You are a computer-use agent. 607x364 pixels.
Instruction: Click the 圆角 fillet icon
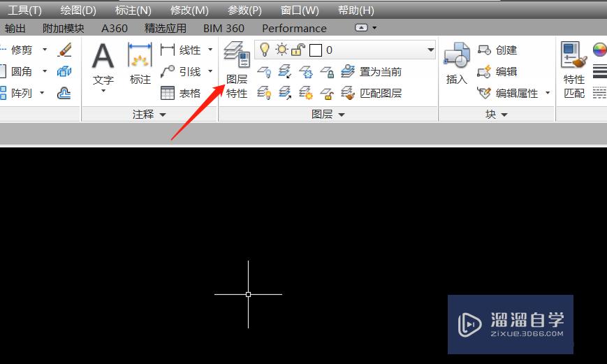(3, 71)
